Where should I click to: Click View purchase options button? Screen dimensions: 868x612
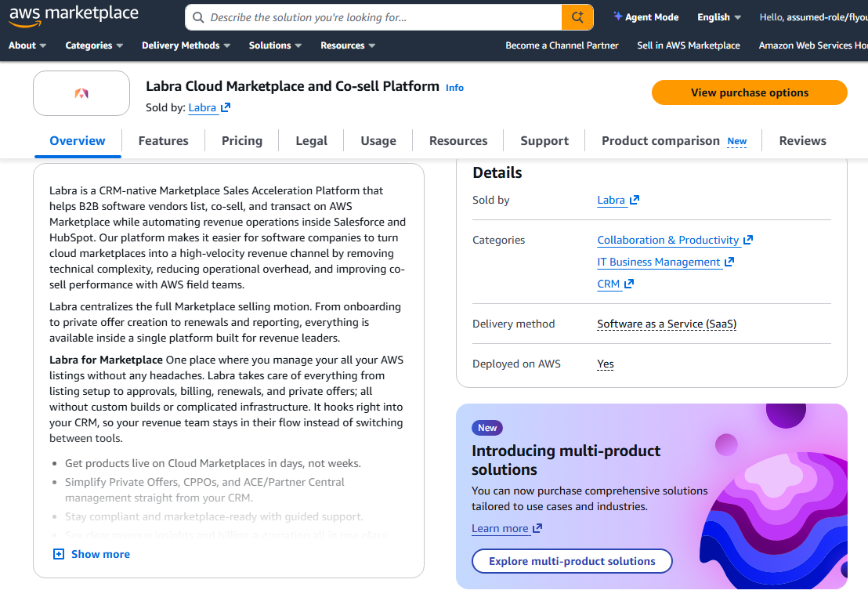coord(749,92)
